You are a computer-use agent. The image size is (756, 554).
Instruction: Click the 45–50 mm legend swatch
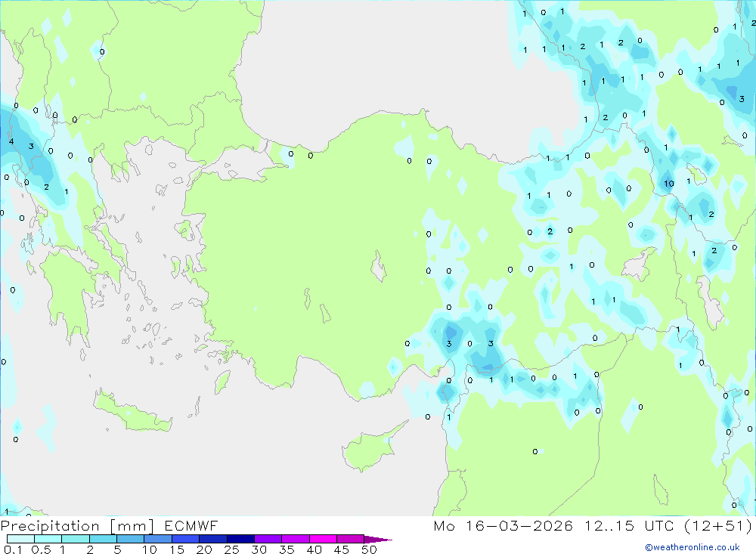pyautogui.click(x=351, y=539)
